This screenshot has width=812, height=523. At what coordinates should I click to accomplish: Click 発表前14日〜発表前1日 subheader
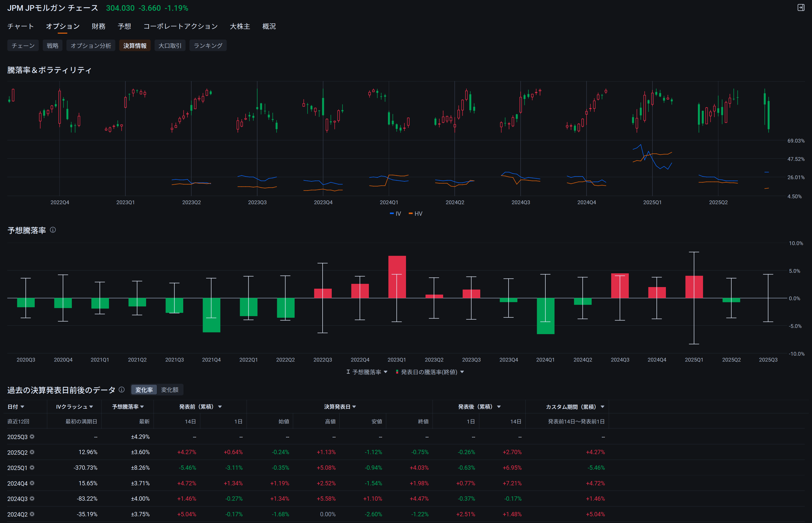tap(576, 422)
